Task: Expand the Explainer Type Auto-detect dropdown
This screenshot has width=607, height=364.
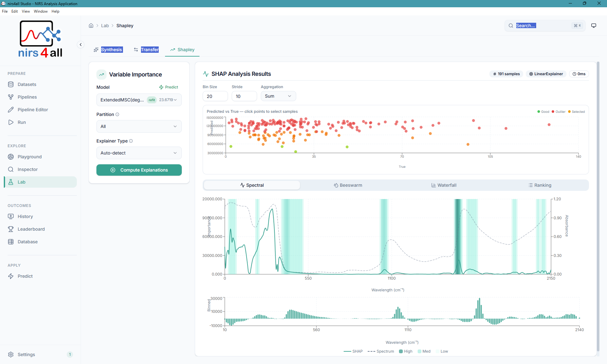Action: pos(139,153)
